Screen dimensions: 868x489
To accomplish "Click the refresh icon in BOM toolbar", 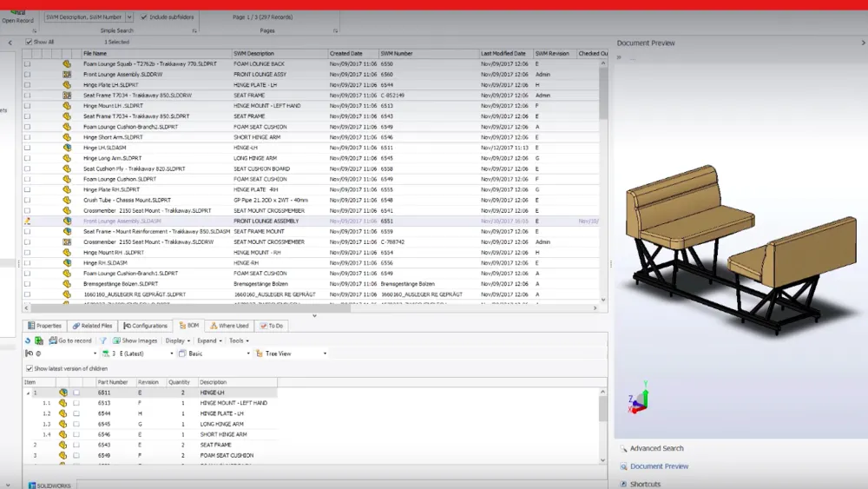I will click(x=28, y=340).
